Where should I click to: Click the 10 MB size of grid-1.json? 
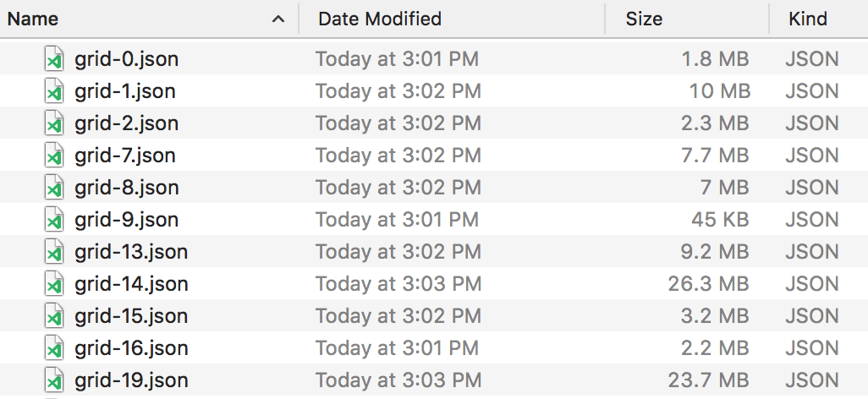pos(722,92)
